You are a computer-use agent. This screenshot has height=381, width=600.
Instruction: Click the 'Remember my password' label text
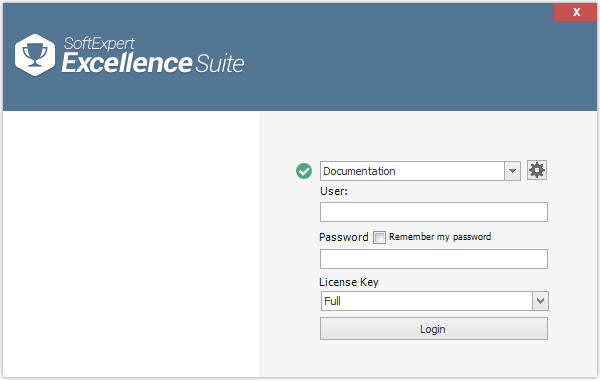pos(440,237)
